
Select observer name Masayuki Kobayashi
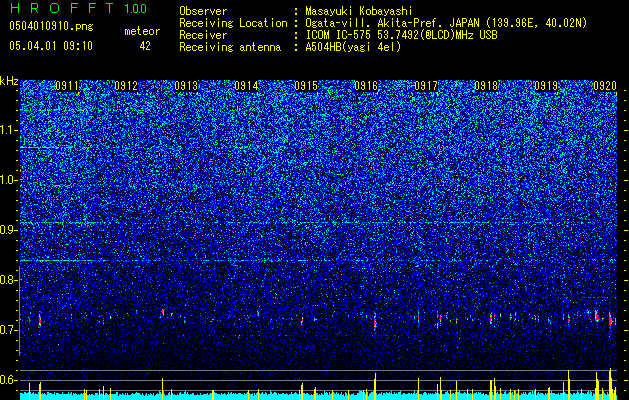click(358, 11)
